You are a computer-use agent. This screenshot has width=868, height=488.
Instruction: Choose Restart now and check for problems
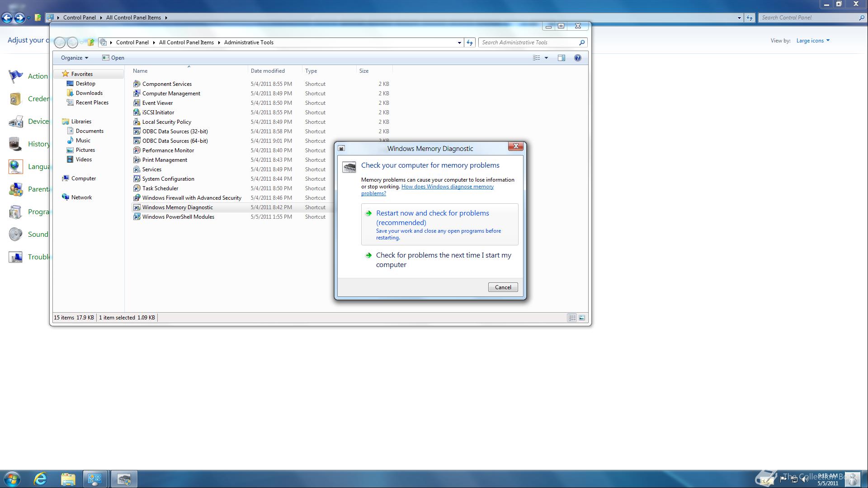[x=439, y=225]
